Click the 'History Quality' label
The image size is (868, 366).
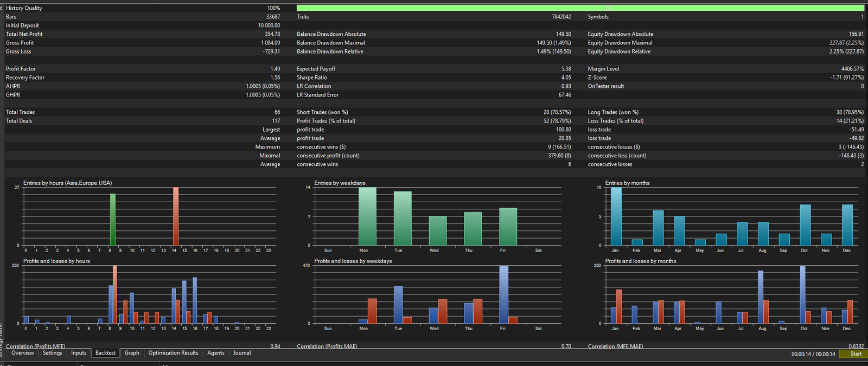pos(24,8)
